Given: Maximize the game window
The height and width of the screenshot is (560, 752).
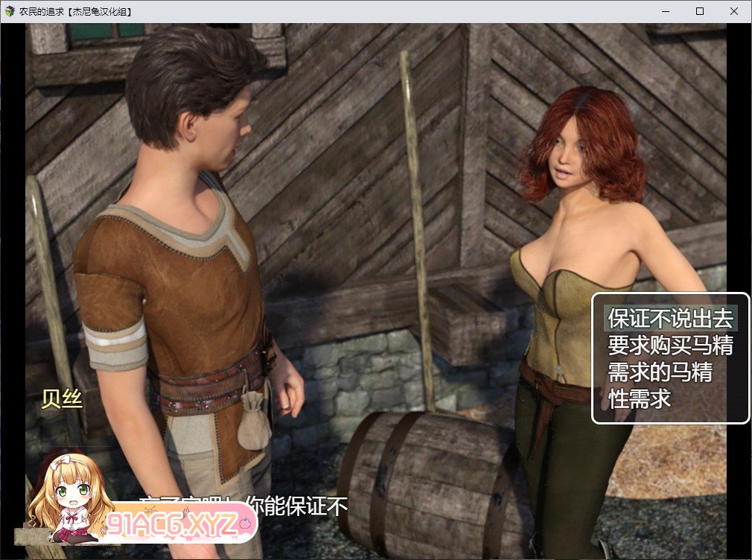Looking at the screenshot, I should (x=699, y=11).
